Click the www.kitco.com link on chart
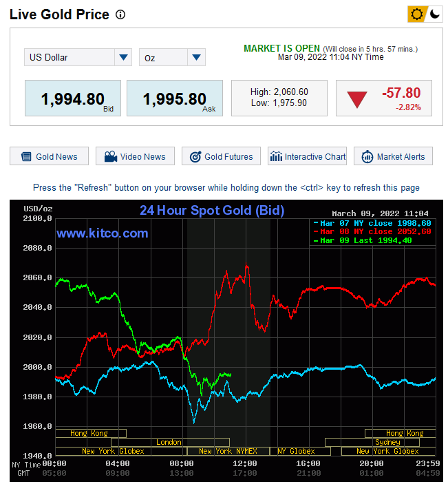Image resolution: width=448 pixels, height=484 pixels. tap(103, 233)
